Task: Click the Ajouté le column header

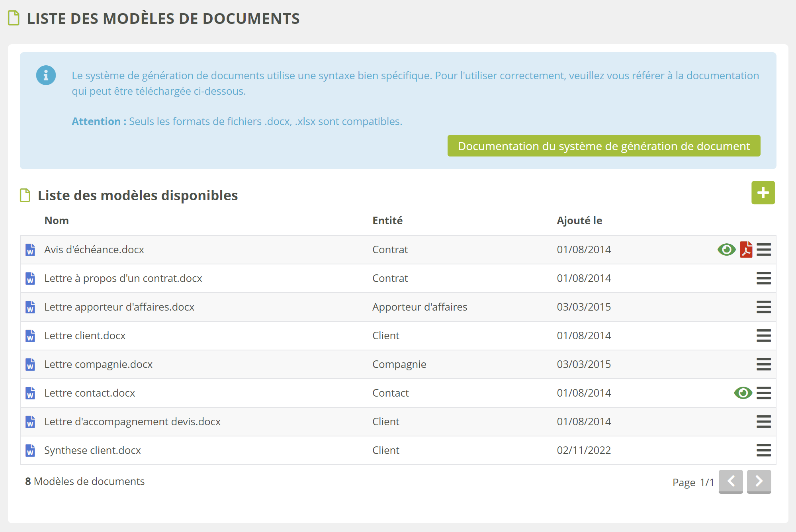Action: 579,221
